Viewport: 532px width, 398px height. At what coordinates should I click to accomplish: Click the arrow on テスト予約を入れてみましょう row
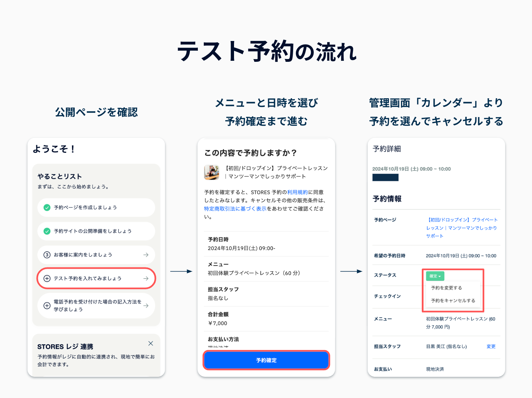point(146,279)
